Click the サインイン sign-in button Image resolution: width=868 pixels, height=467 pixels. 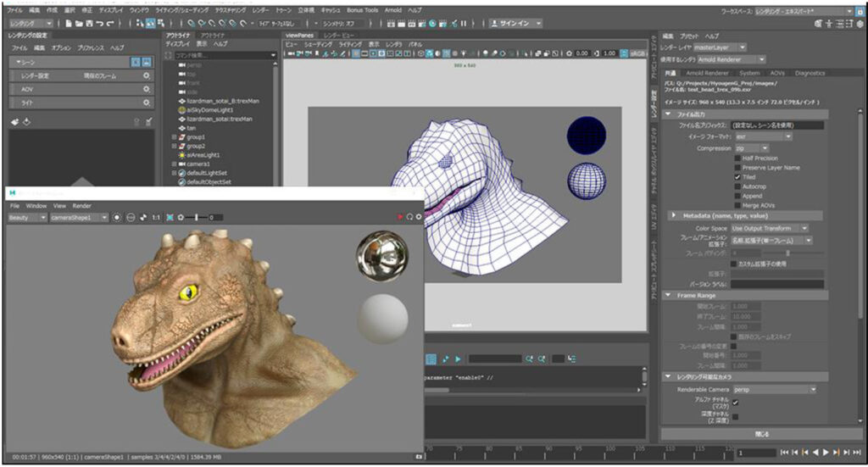(515, 23)
